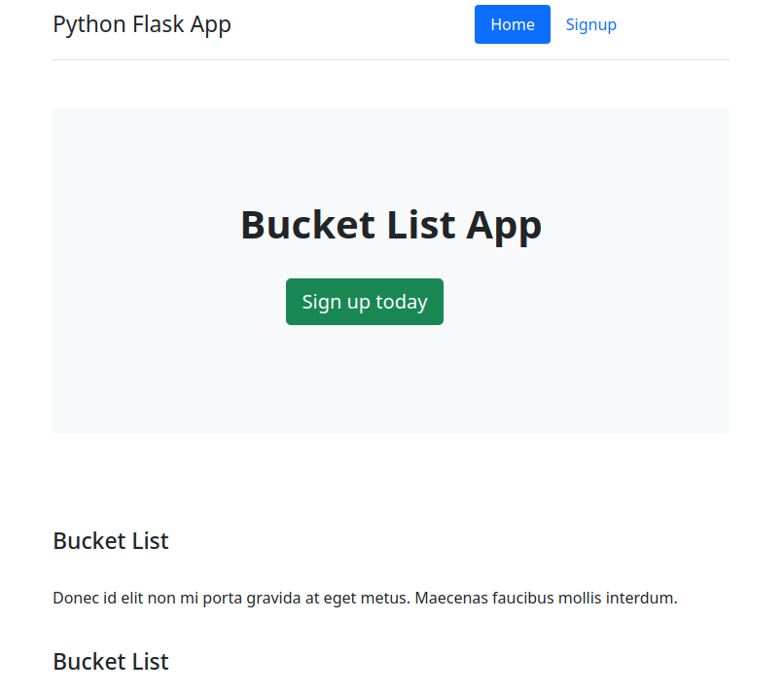
Task: Click the word metus in the paragraph
Action: point(384,598)
